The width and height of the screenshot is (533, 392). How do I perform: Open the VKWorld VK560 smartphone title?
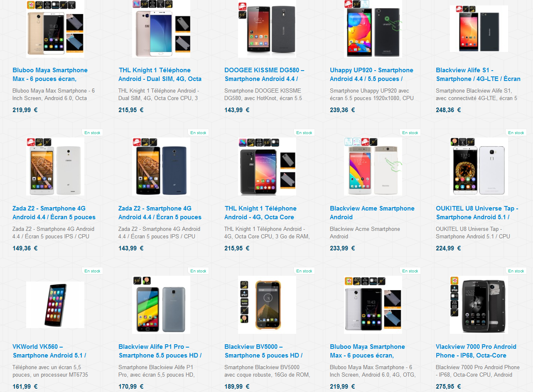pos(49,351)
